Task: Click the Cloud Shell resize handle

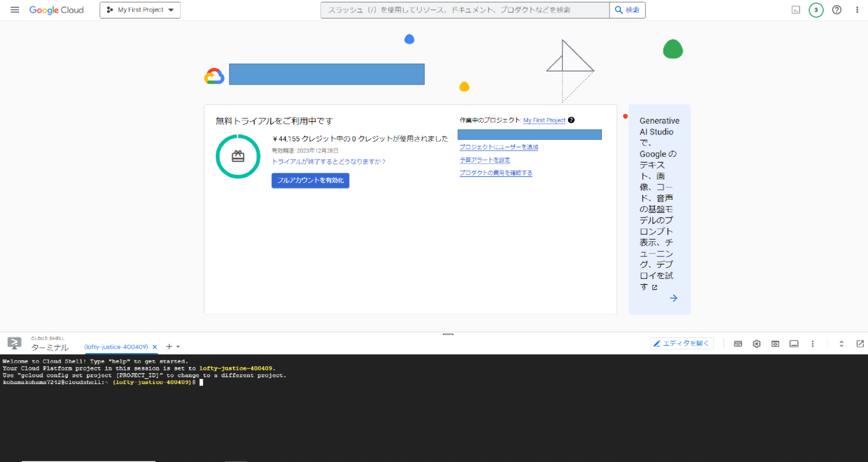Action: [x=448, y=334]
